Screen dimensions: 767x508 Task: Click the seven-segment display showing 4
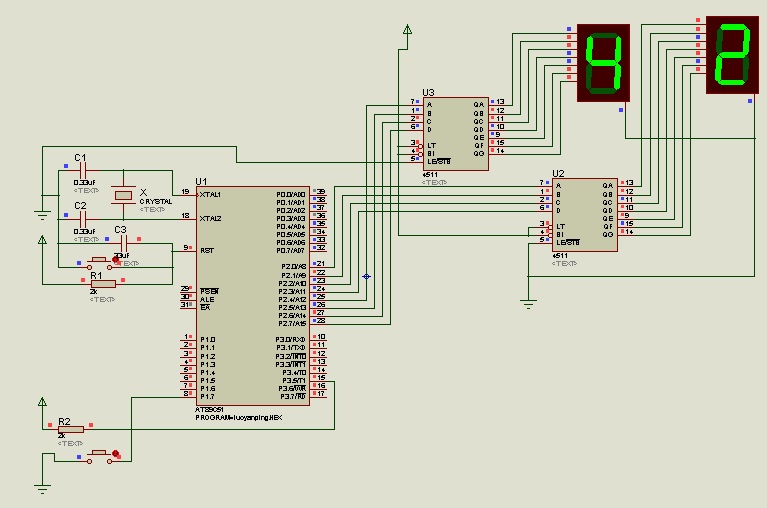[x=605, y=64]
